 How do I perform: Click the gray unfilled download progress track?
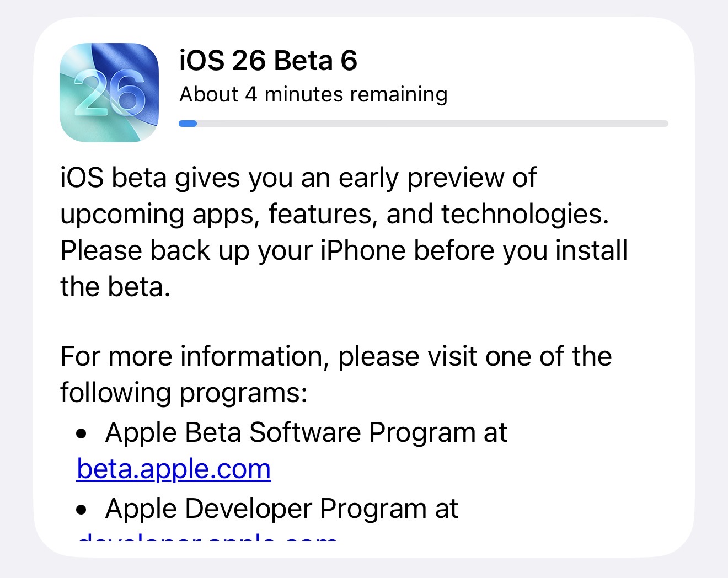click(x=430, y=124)
